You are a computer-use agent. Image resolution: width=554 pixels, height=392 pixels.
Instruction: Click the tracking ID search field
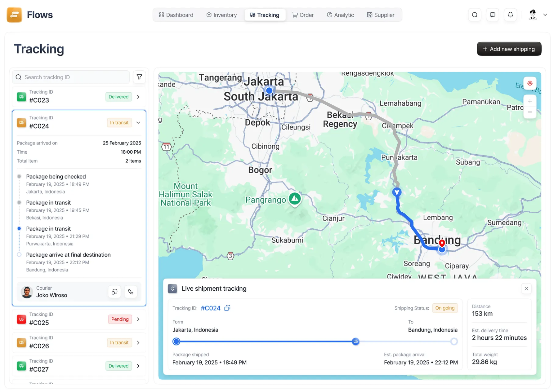[71, 77]
